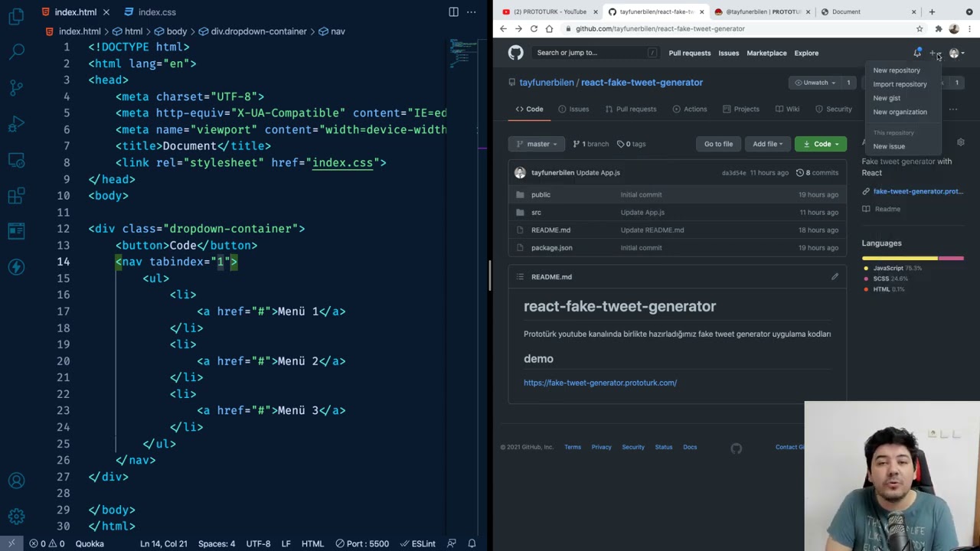Open the VS Code Explorer view
Screen dimensions: 980x551
tap(16, 16)
